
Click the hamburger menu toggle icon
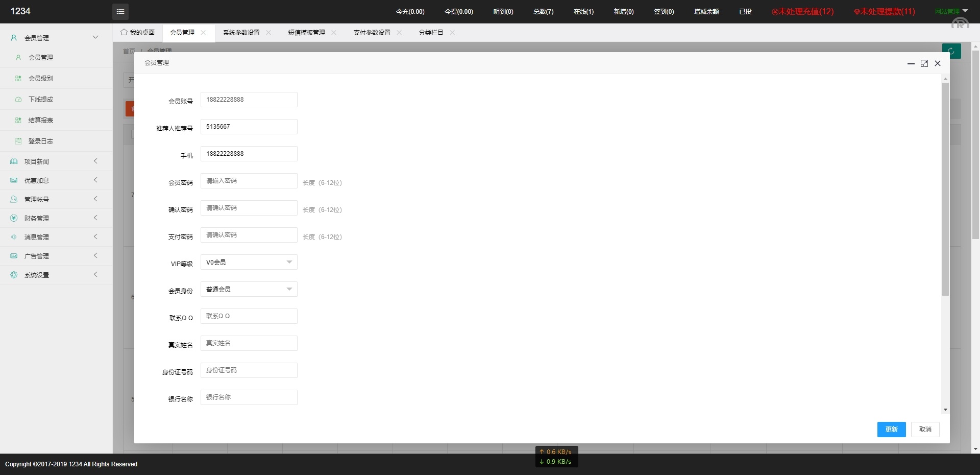pyautogui.click(x=120, y=12)
